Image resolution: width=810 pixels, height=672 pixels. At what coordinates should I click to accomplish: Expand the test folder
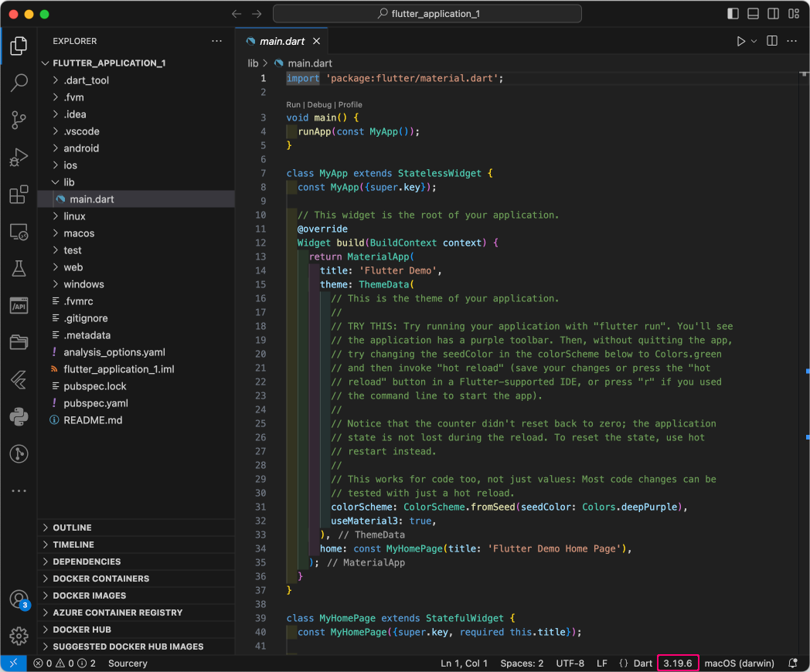click(136, 250)
